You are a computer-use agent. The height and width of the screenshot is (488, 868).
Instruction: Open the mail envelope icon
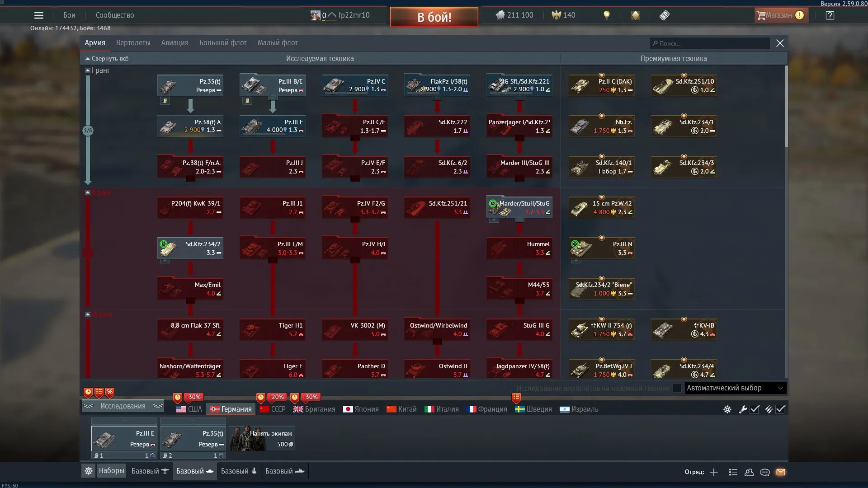(781, 472)
